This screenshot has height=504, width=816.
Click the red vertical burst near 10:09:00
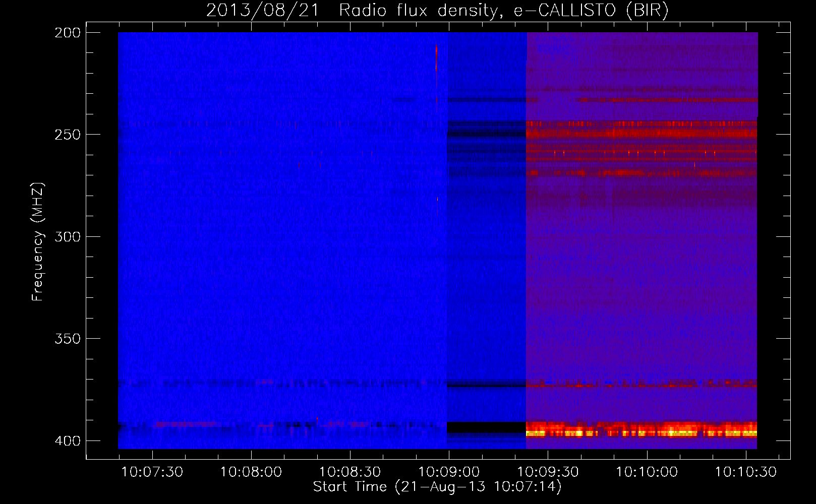pyautogui.click(x=436, y=59)
